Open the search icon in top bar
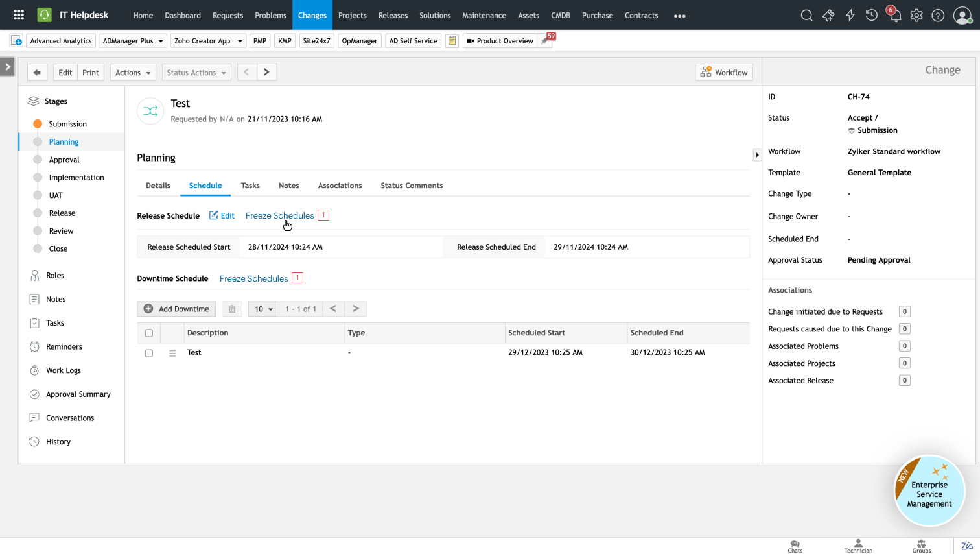This screenshot has width=980, height=554. pyautogui.click(x=806, y=16)
